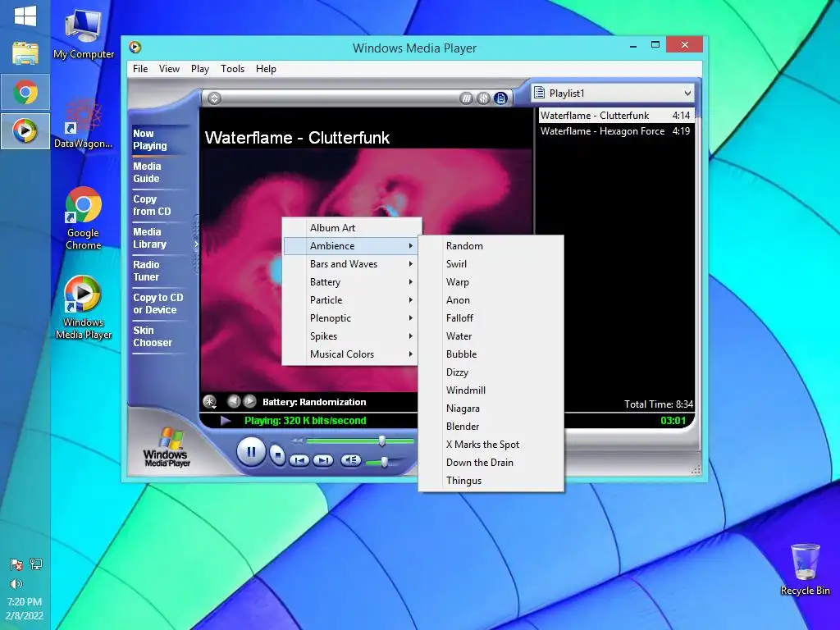The width and height of the screenshot is (840, 630).
Task: Choose the Blender visualization
Action: click(x=491, y=427)
